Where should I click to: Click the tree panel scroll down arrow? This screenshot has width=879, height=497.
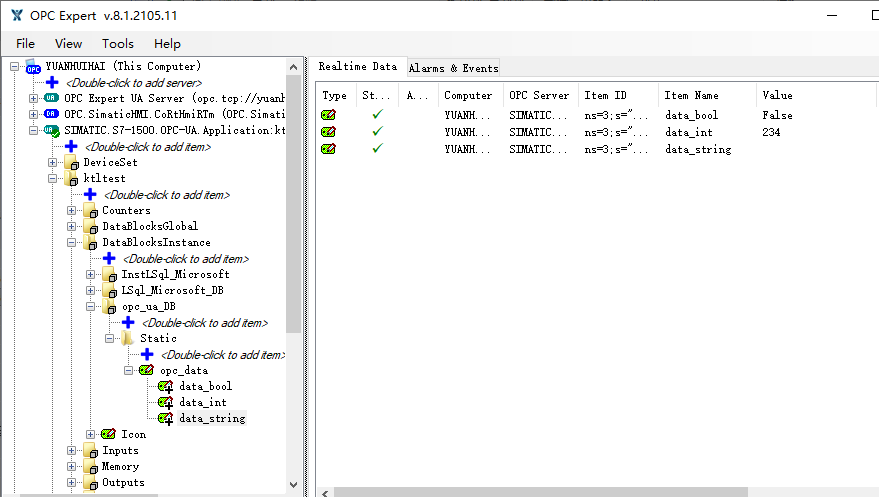click(294, 485)
